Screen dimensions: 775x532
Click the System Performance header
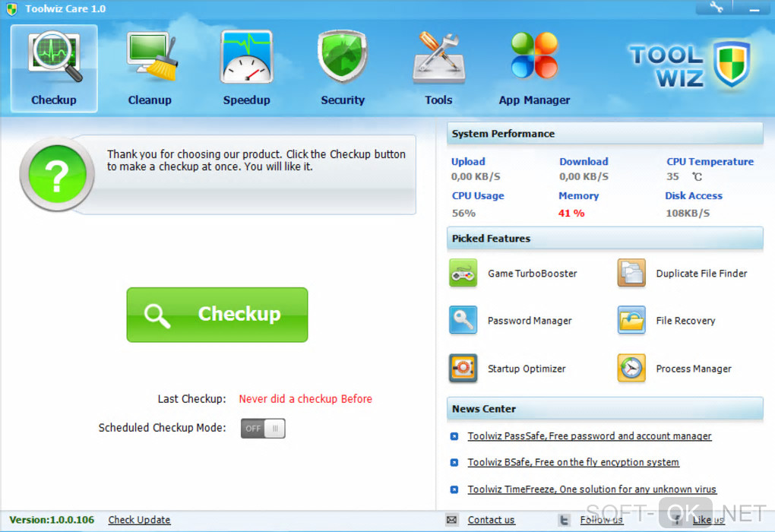605,134
